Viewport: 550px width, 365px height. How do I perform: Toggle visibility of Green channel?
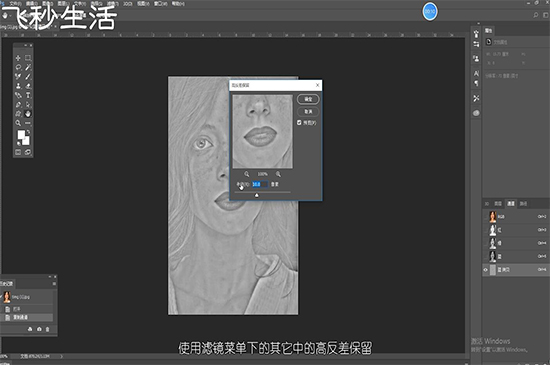point(485,243)
